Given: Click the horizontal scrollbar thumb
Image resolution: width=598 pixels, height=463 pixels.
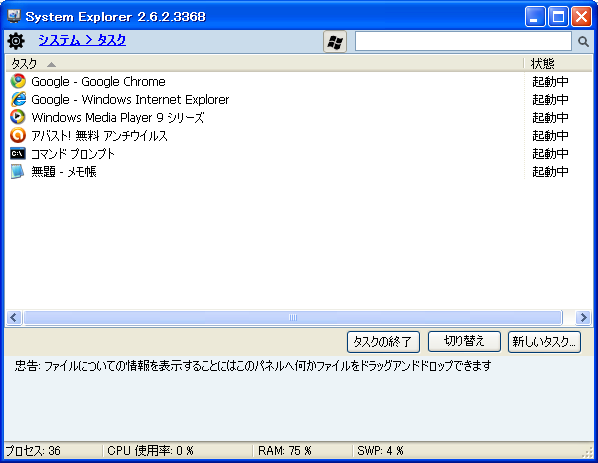Looking at the screenshot, I should tap(293, 317).
